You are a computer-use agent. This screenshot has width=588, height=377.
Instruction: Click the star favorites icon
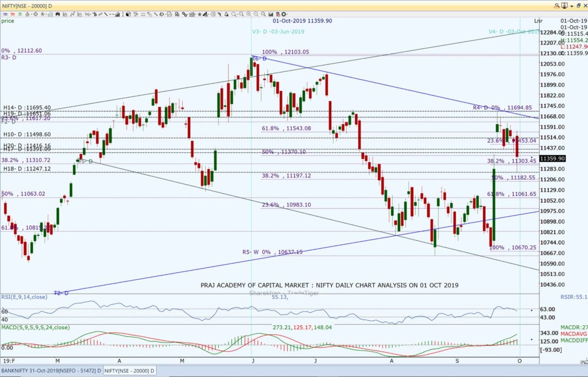200,14
